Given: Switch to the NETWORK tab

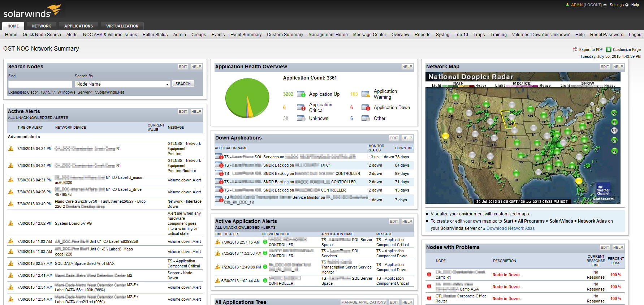Looking at the screenshot, I should pos(42,26).
